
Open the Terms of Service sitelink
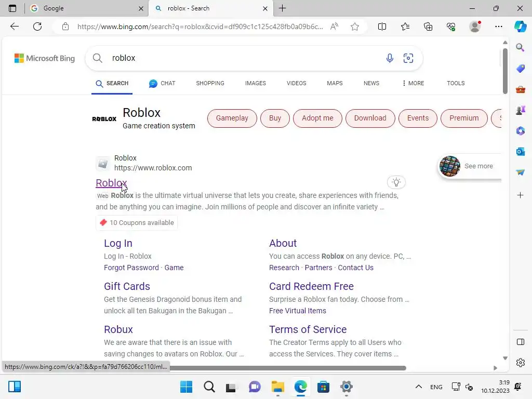click(308, 329)
